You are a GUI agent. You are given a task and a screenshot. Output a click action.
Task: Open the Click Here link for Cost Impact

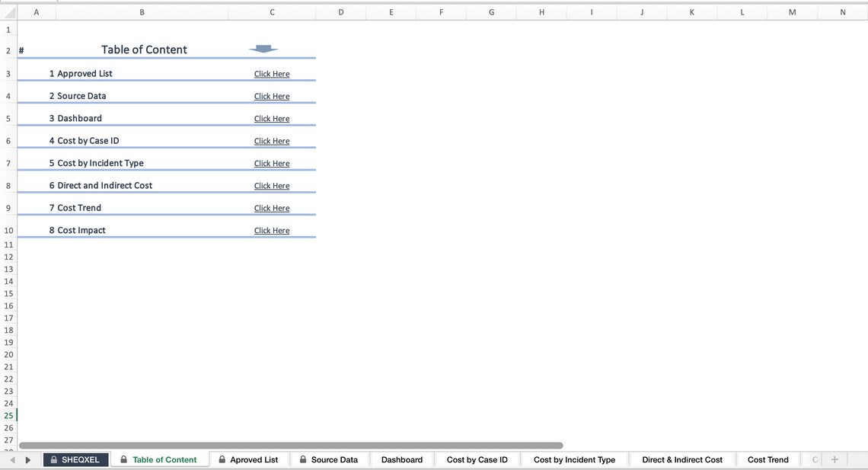pyautogui.click(x=272, y=230)
